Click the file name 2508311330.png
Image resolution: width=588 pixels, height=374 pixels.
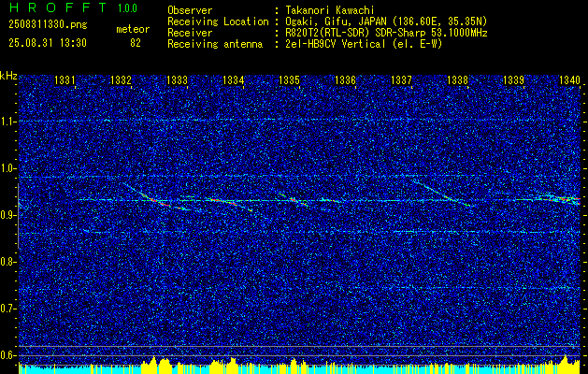[x=48, y=25]
